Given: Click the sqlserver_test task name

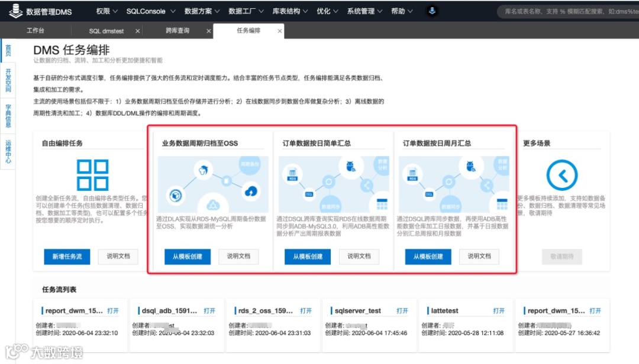Looking at the screenshot, I should tap(358, 311).
